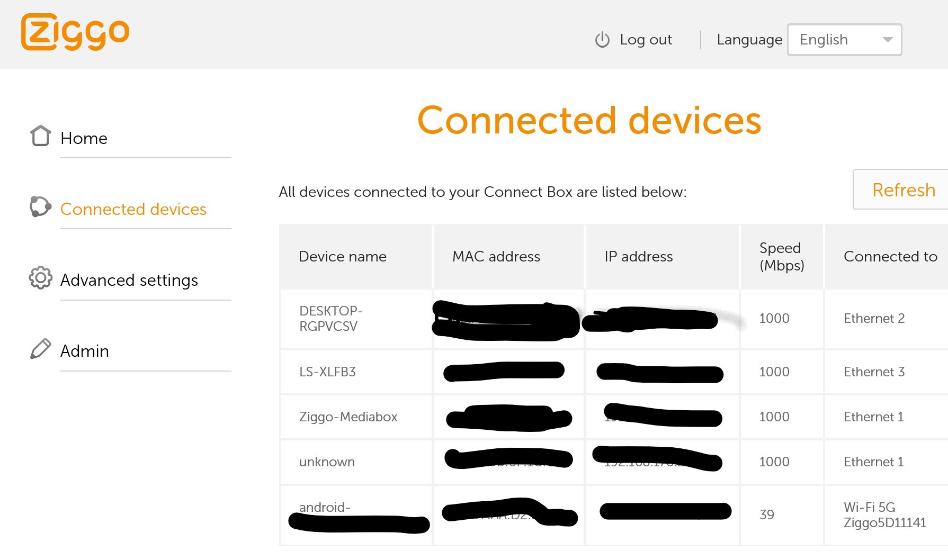Select the Admin menu item
This screenshot has width=948, height=560.
tap(84, 351)
